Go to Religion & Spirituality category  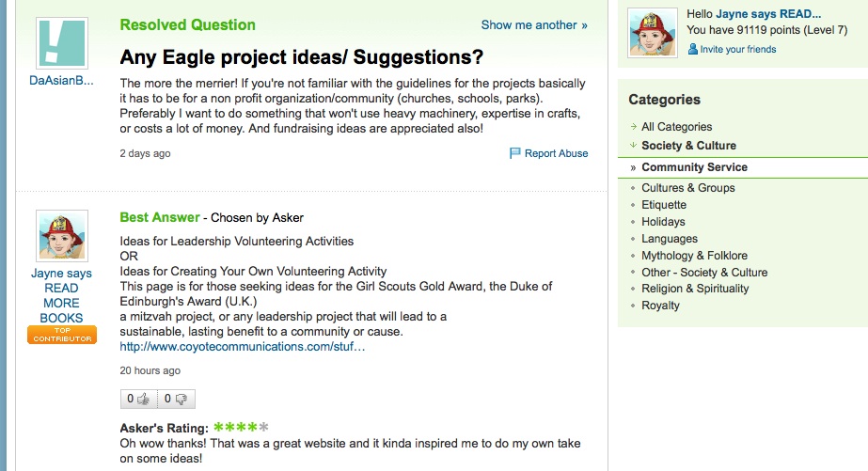point(695,289)
